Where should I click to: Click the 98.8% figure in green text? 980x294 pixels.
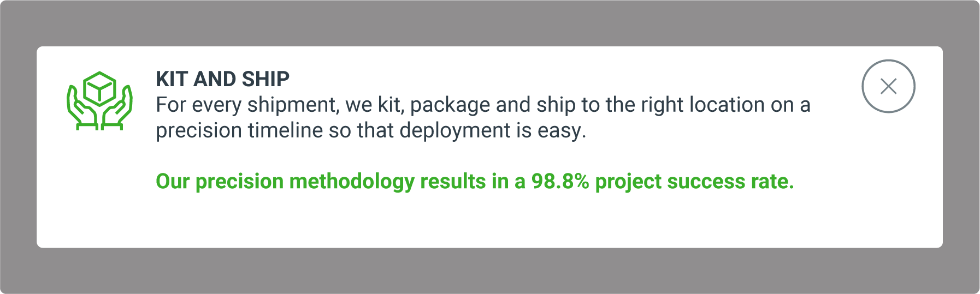point(560,181)
